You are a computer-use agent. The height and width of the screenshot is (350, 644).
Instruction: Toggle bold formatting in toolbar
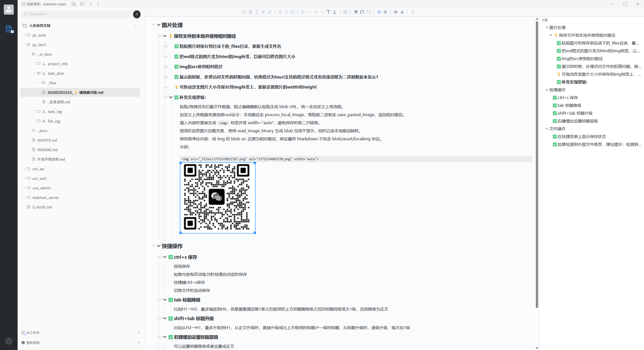[x=250, y=12]
